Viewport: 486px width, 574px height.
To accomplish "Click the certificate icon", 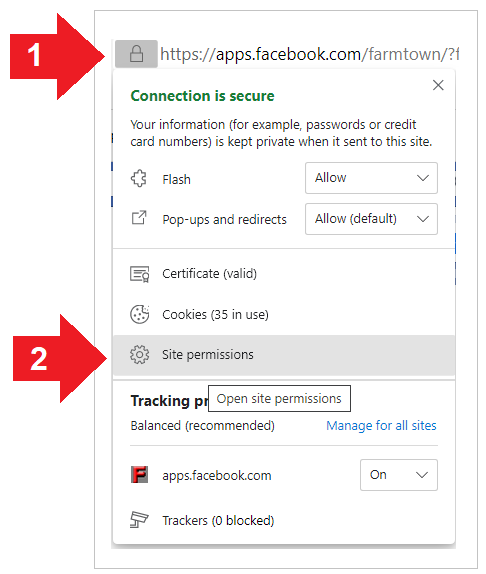I will [x=139, y=274].
